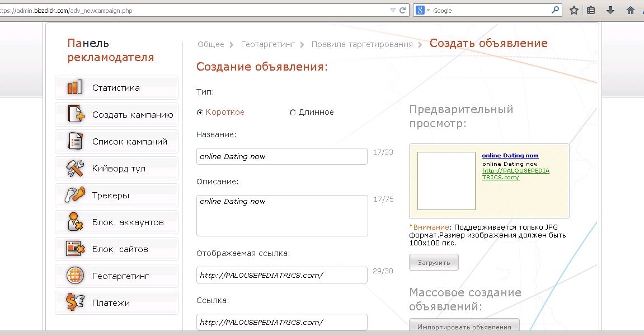644x335 pixels.
Task: Click the Кийворд тул hammer-wrench icon
Action: pos(75,168)
